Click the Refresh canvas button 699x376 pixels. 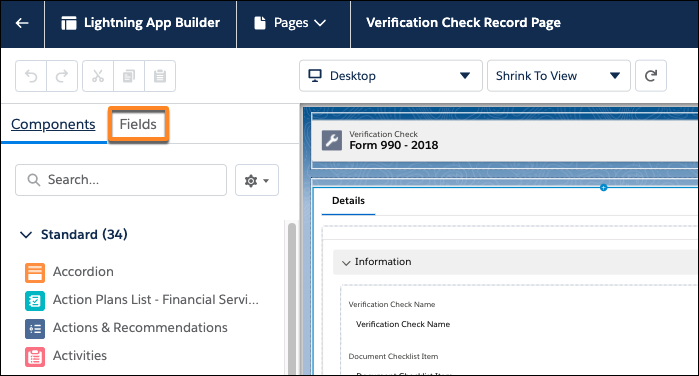point(651,76)
